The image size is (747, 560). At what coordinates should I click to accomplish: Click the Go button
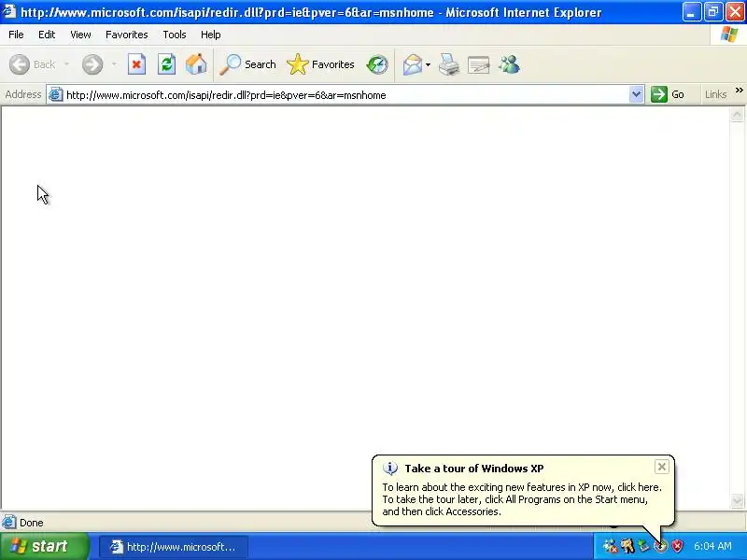pos(668,95)
